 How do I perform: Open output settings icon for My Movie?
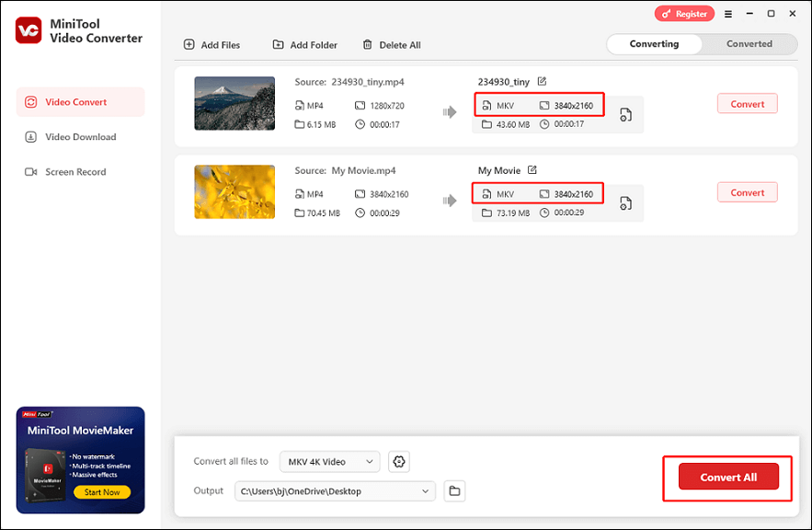coord(625,203)
